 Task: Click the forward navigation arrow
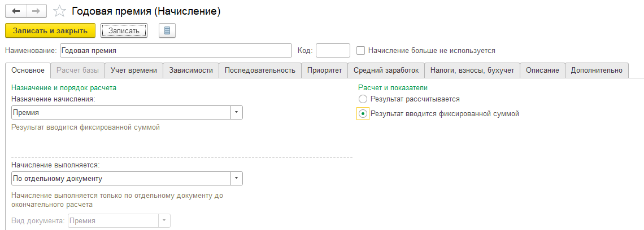point(36,11)
